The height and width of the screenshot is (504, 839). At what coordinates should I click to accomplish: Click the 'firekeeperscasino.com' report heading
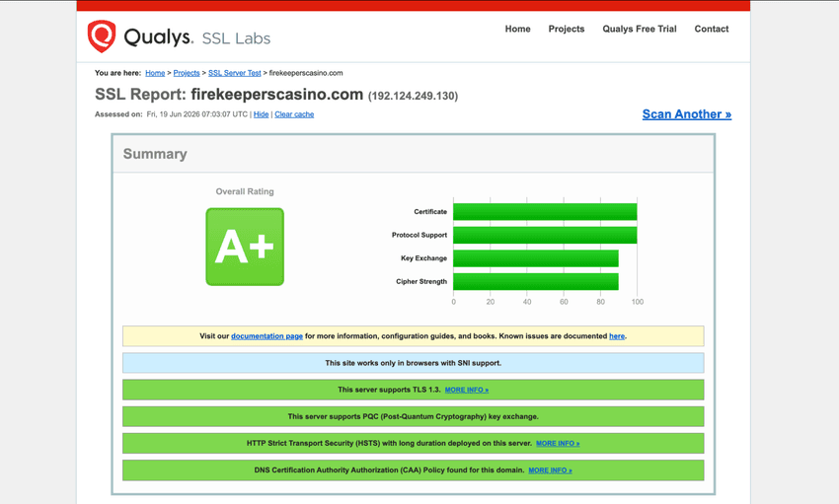point(277,94)
